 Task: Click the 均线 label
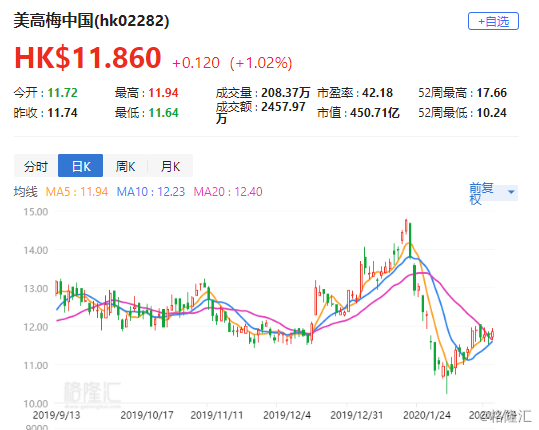pos(25,192)
